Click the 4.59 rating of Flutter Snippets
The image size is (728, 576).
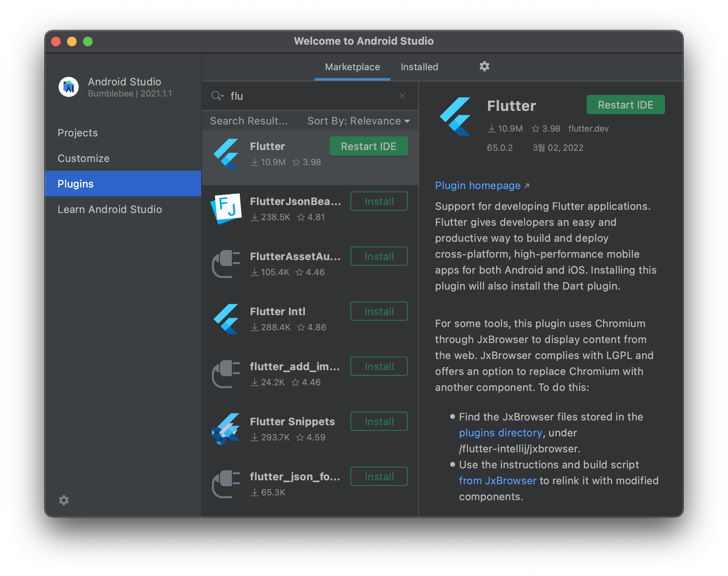tap(311, 437)
